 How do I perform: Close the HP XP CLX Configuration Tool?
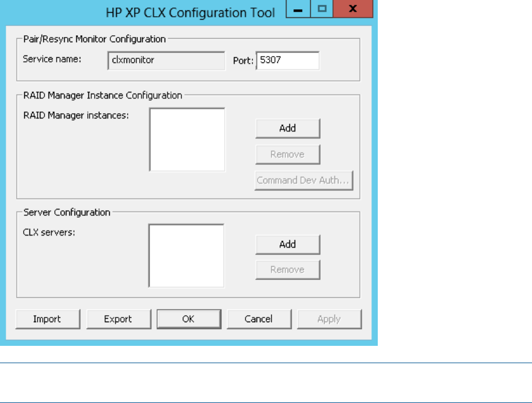(353, 9)
